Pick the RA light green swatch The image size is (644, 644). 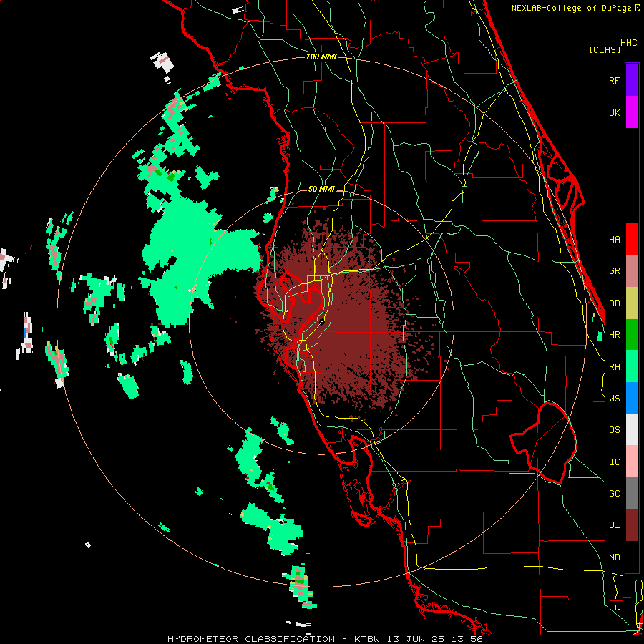(632, 366)
